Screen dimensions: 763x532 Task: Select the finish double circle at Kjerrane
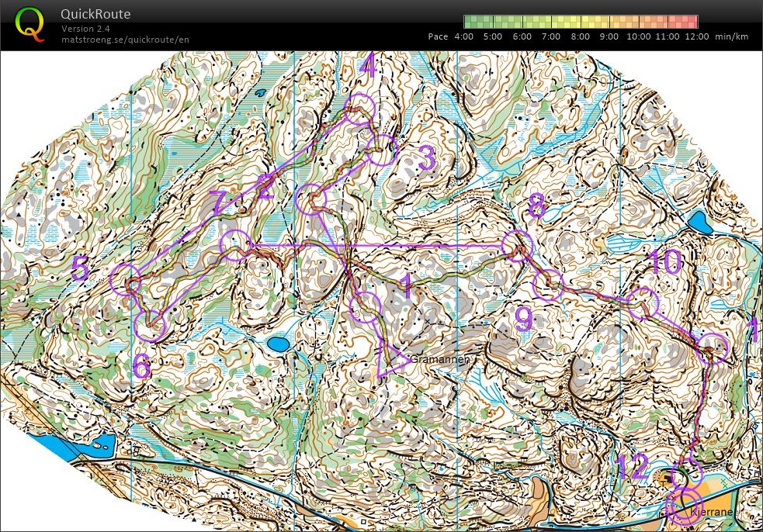pos(684,506)
